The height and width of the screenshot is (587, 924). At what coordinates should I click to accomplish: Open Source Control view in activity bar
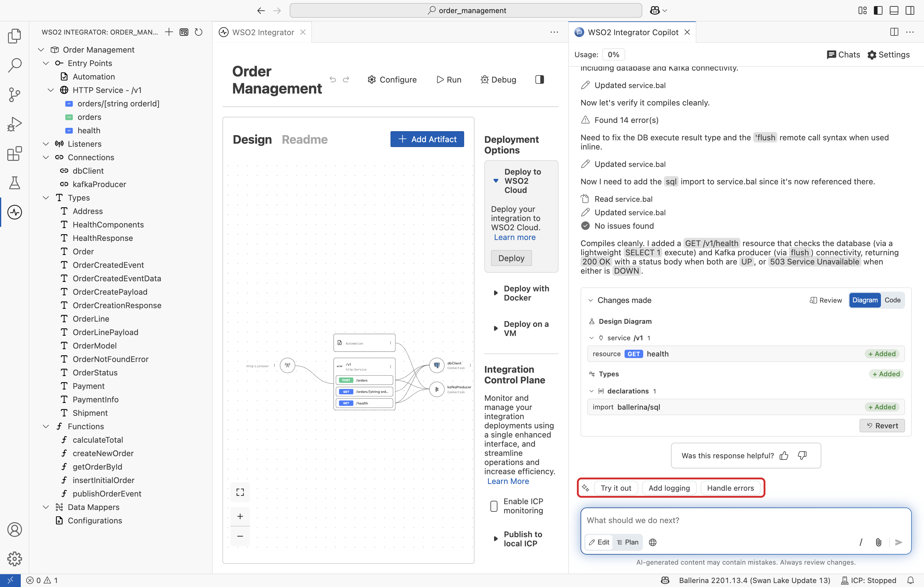point(15,94)
